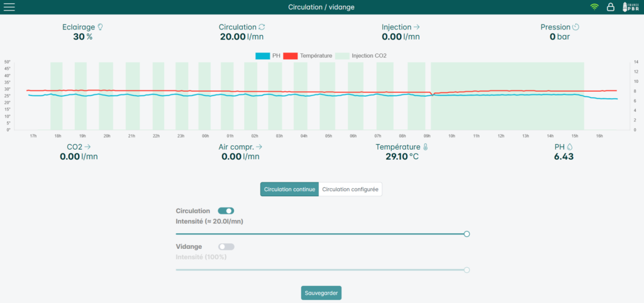Click the France PBR logo

[631, 7]
